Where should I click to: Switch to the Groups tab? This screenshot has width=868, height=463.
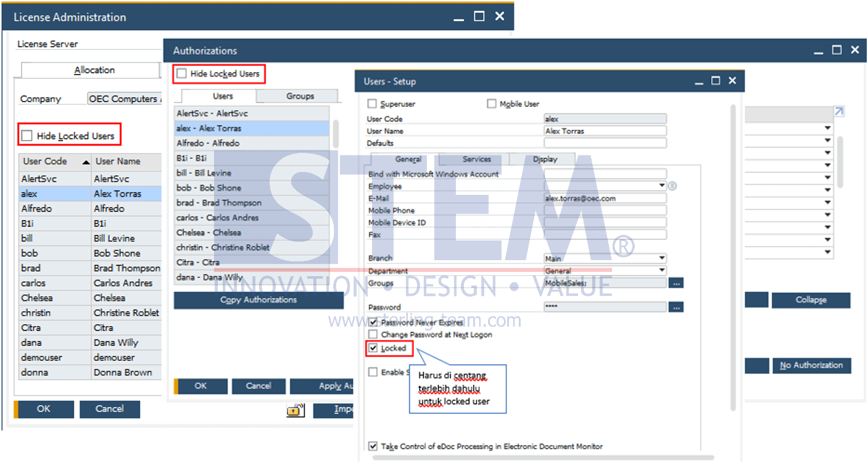tap(300, 96)
